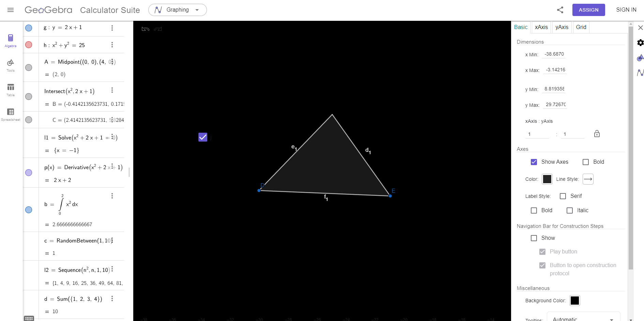Open Graphing properties icon in right sidebar

point(640,73)
